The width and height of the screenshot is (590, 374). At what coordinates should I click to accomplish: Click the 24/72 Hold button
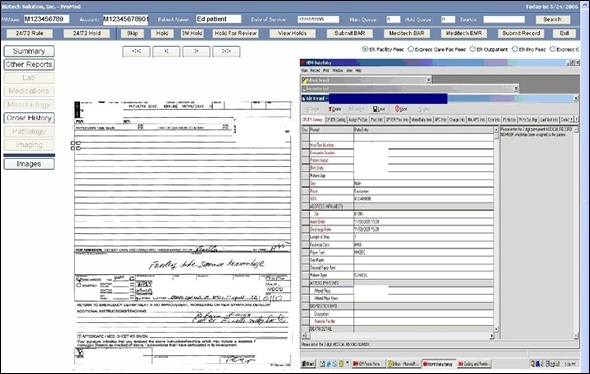coord(87,33)
